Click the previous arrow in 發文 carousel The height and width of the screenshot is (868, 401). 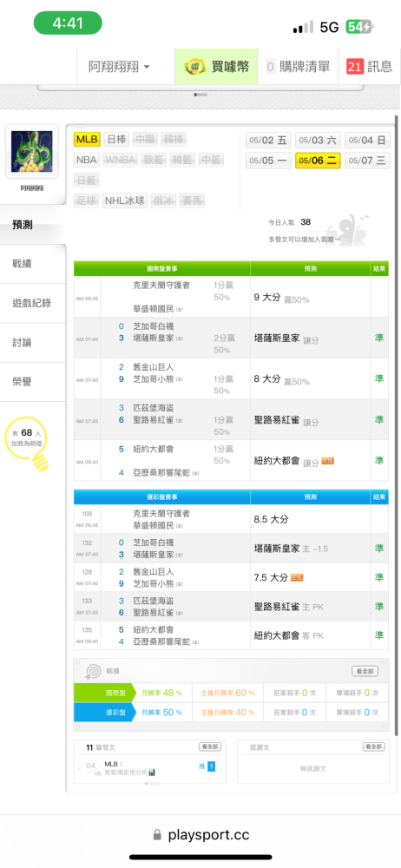pyautogui.click(x=80, y=768)
